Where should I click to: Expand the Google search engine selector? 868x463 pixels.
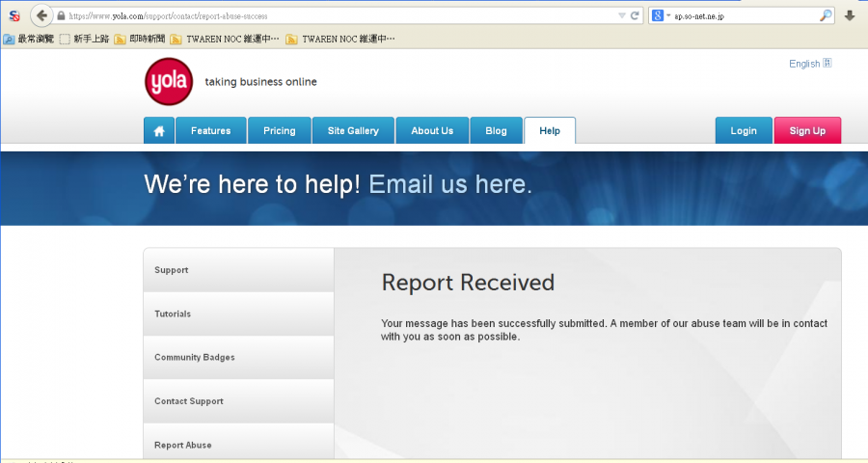pos(661,16)
